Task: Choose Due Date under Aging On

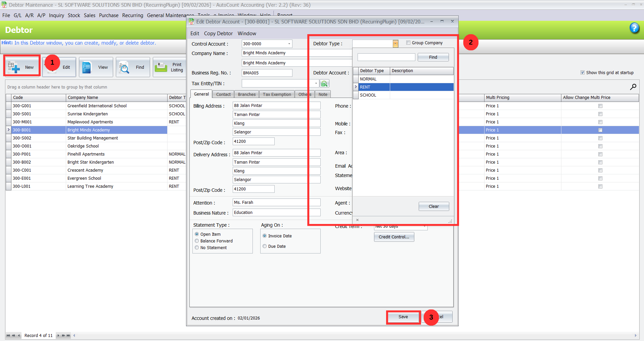Action: 265,246
